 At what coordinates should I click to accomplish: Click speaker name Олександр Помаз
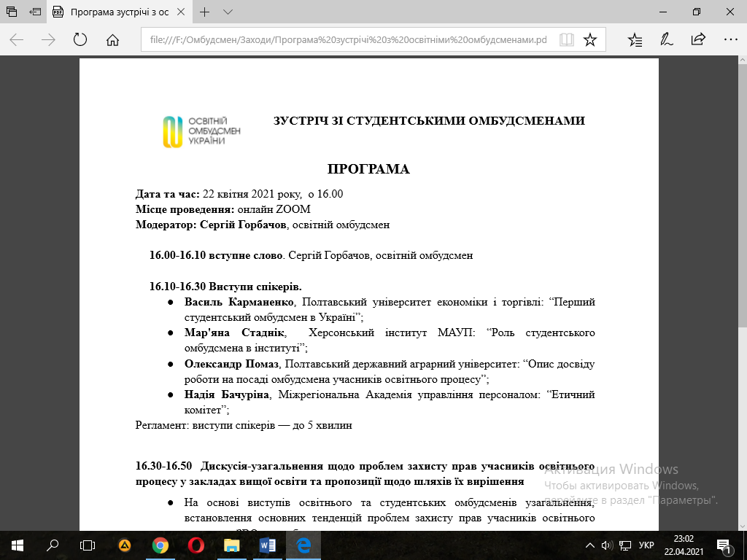(x=231, y=364)
